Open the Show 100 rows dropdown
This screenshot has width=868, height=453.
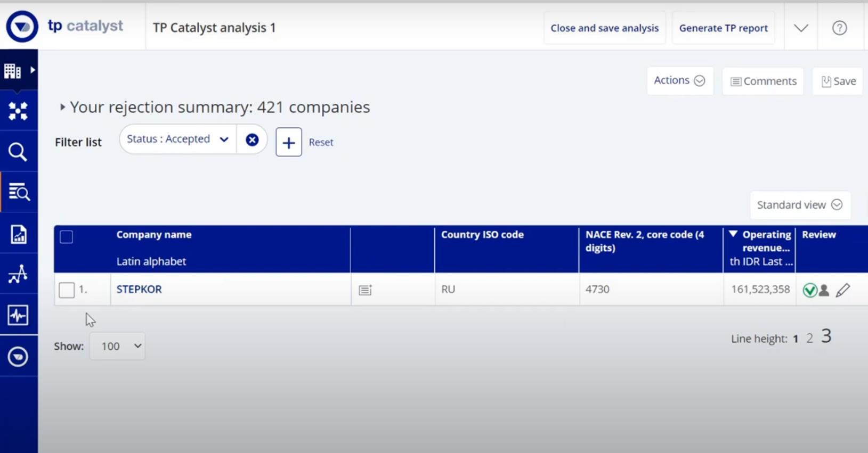point(117,346)
